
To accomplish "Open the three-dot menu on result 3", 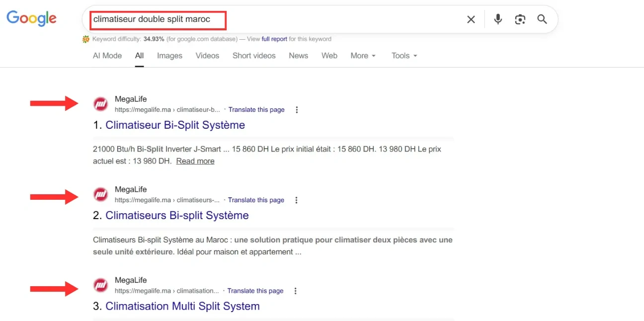I will (296, 291).
